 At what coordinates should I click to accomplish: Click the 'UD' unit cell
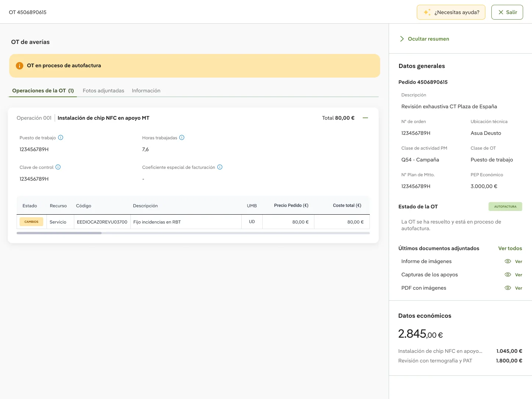[x=252, y=222]
